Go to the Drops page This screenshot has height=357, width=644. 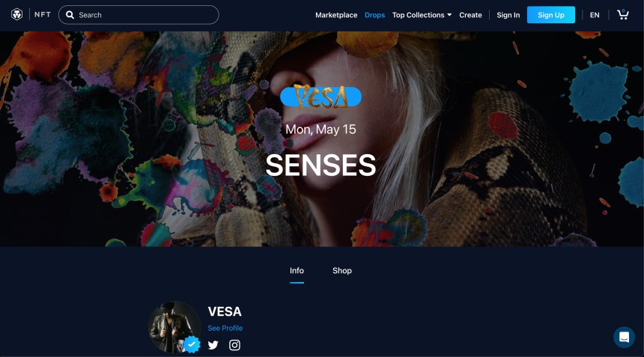374,15
